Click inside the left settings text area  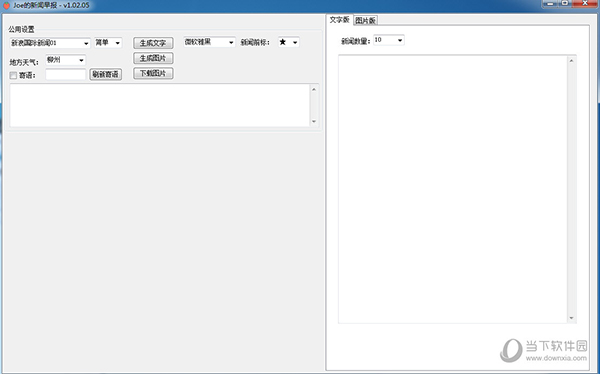coord(160,105)
